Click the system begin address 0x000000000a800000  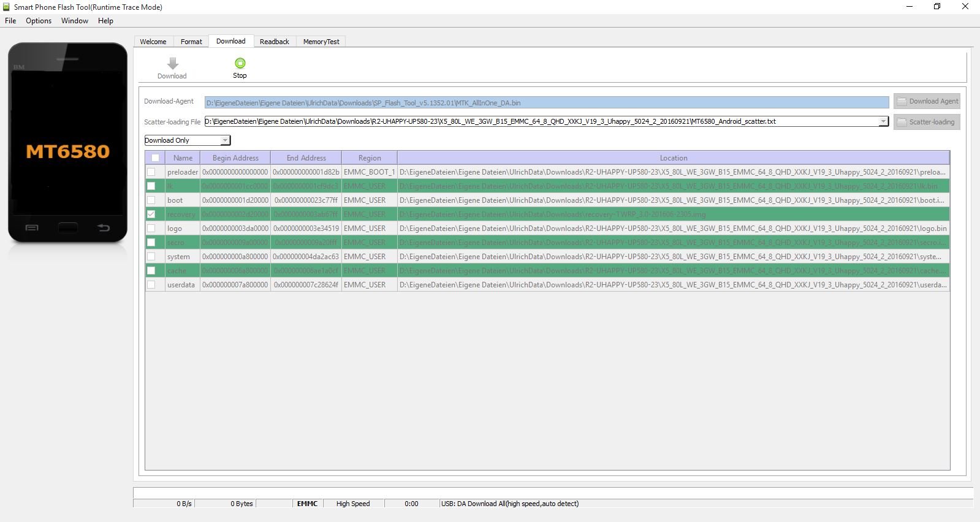(x=235, y=257)
